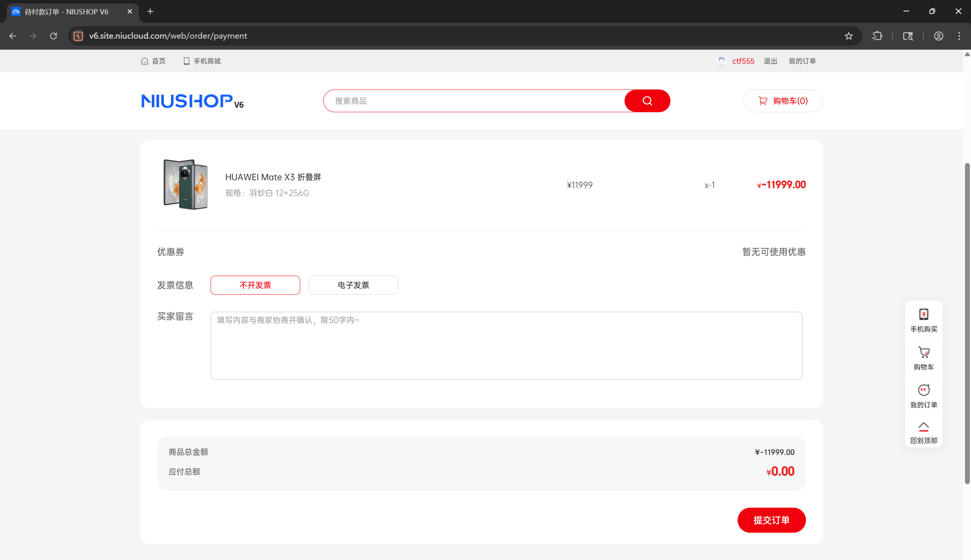
Task: Focus the 买家留言 message text area
Action: point(506,345)
